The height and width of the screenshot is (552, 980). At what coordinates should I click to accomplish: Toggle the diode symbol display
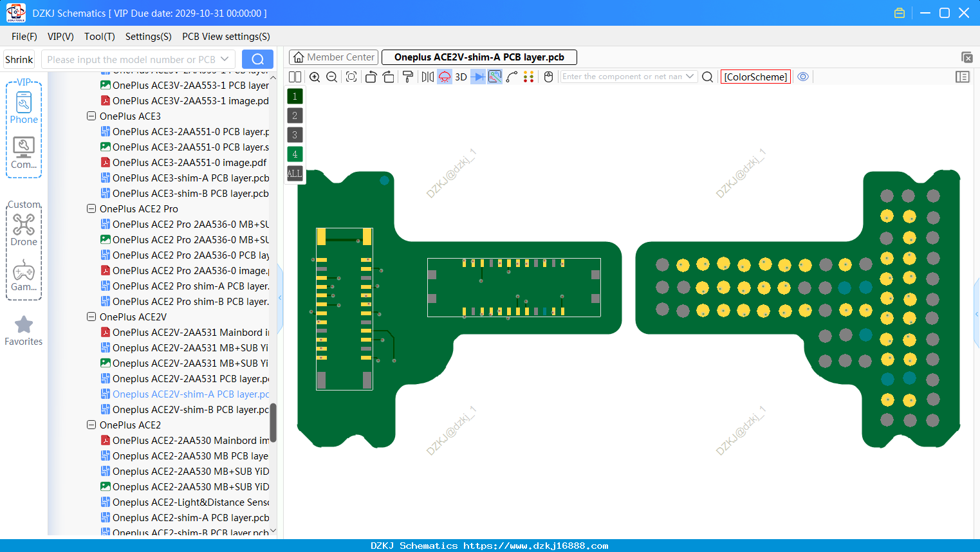[x=478, y=77]
